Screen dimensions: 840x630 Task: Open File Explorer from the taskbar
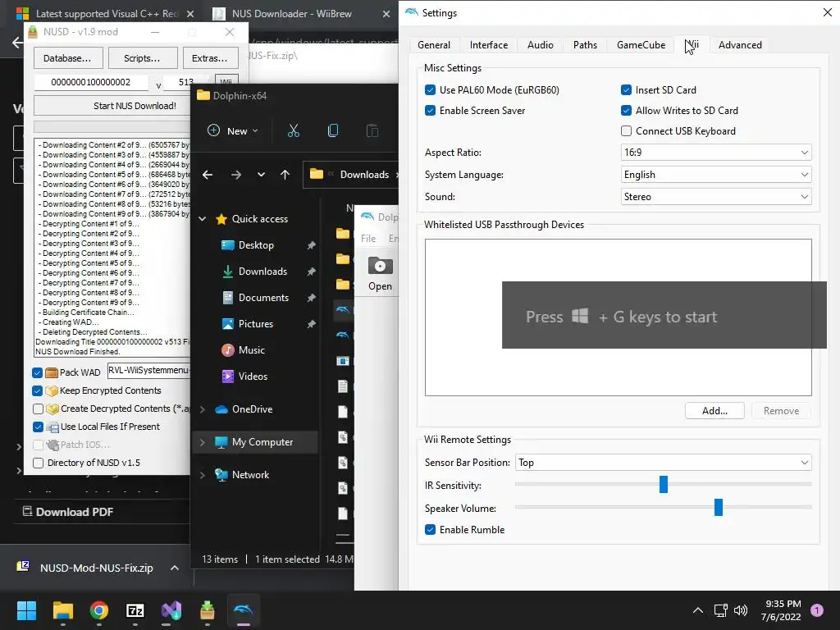(x=63, y=610)
